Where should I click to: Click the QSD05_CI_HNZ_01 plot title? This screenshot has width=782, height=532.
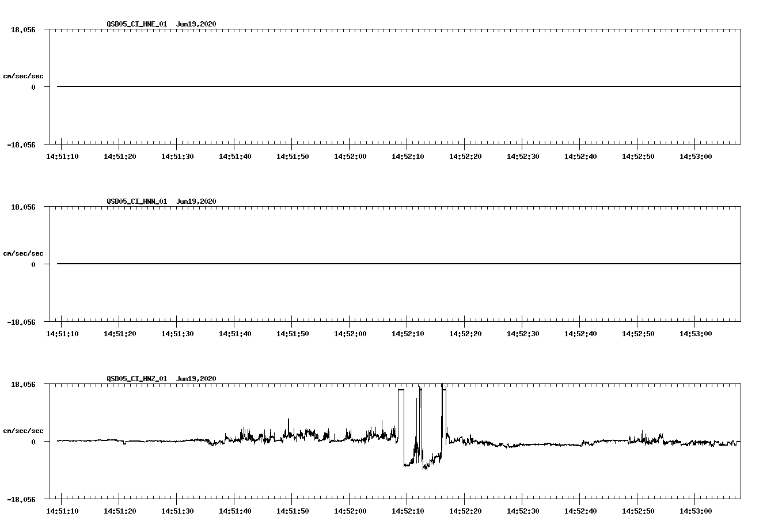(161, 379)
